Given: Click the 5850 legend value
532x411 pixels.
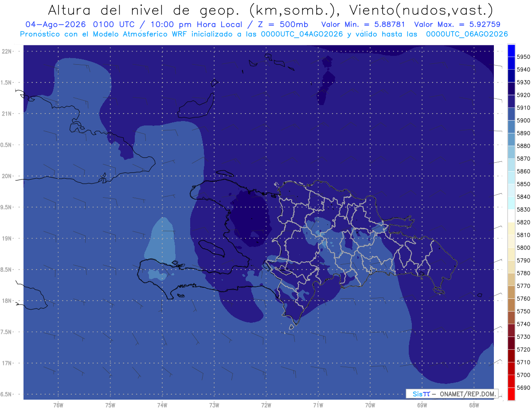Looking at the screenshot, I should (x=524, y=184).
